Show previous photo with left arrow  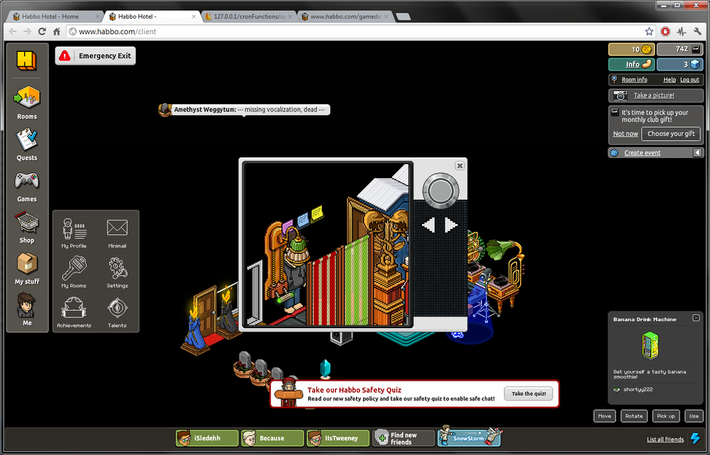point(428,225)
